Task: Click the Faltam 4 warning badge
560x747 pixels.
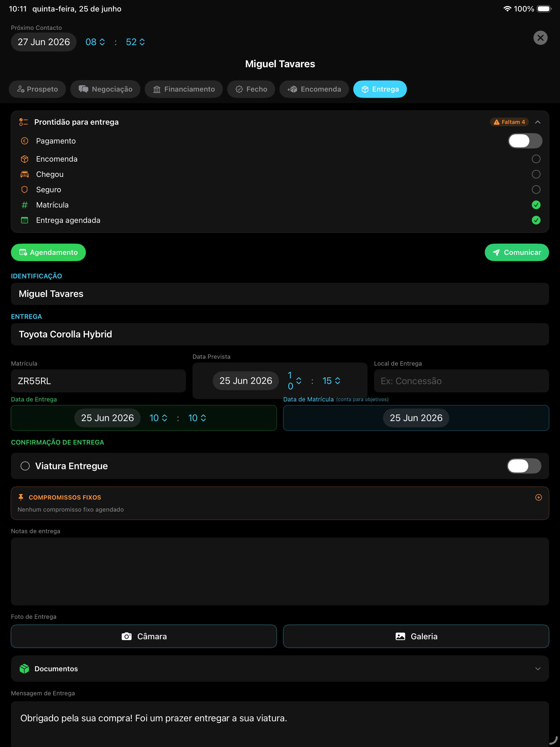Action: click(509, 122)
